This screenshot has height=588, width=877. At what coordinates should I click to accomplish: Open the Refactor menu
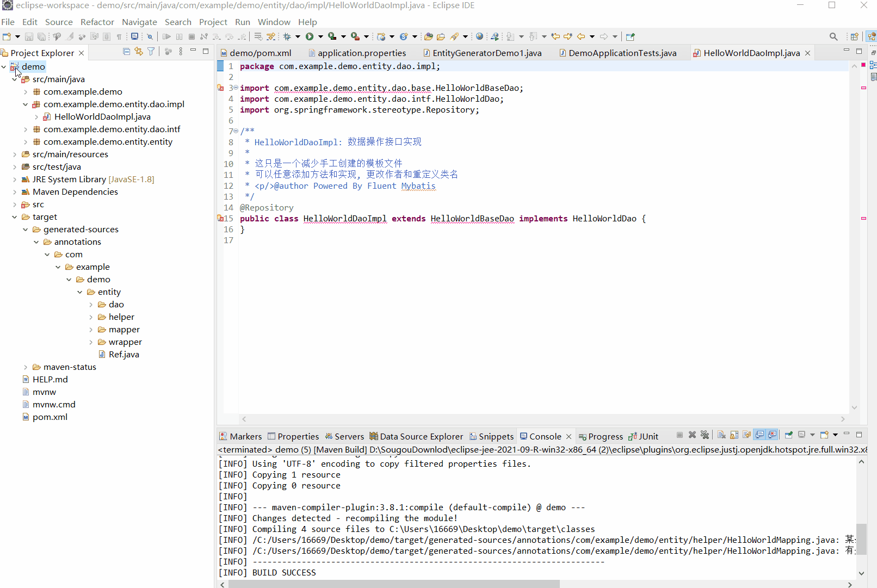[97, 22]
